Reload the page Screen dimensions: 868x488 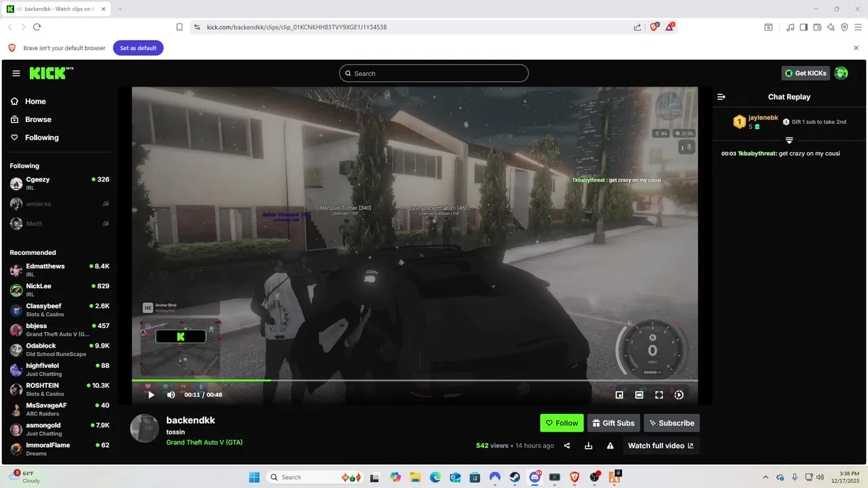[x=37, y=27]
